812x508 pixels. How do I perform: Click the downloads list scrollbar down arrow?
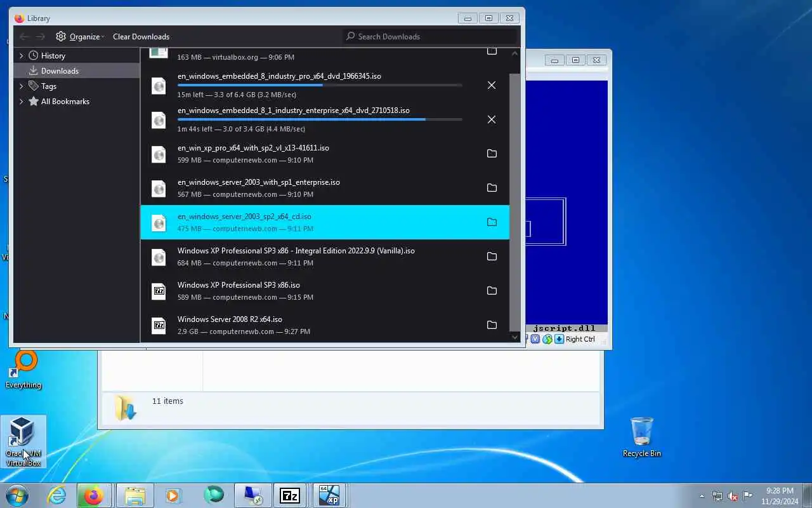click(514, 337)
